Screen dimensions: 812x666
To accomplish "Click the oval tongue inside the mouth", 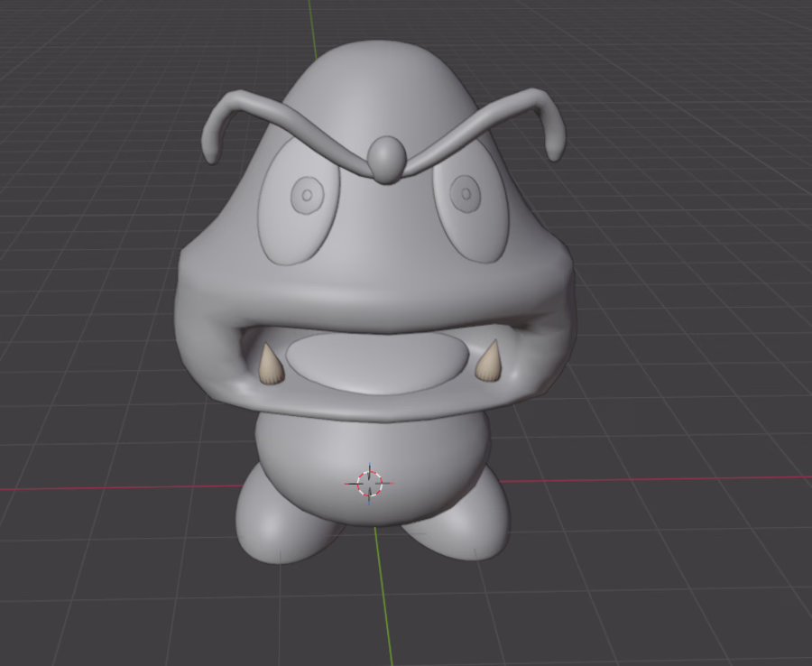I will (x=377, y=363).
